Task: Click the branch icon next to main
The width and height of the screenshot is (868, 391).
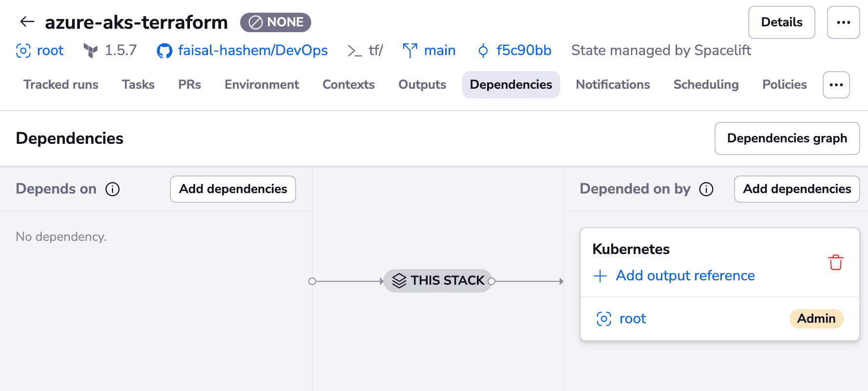Action: [x=410, y=51]
